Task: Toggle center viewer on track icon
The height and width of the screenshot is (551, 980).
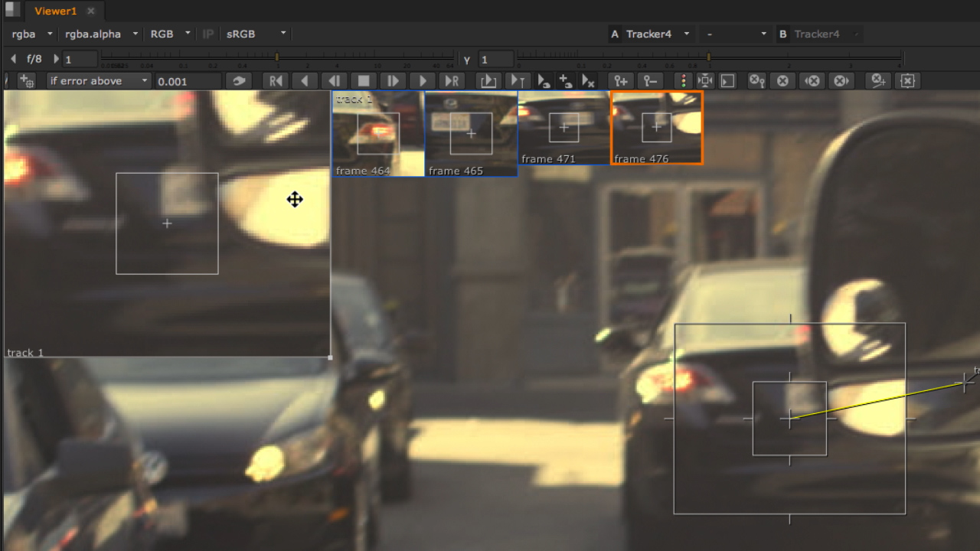Action: click(x=705, y=80)
